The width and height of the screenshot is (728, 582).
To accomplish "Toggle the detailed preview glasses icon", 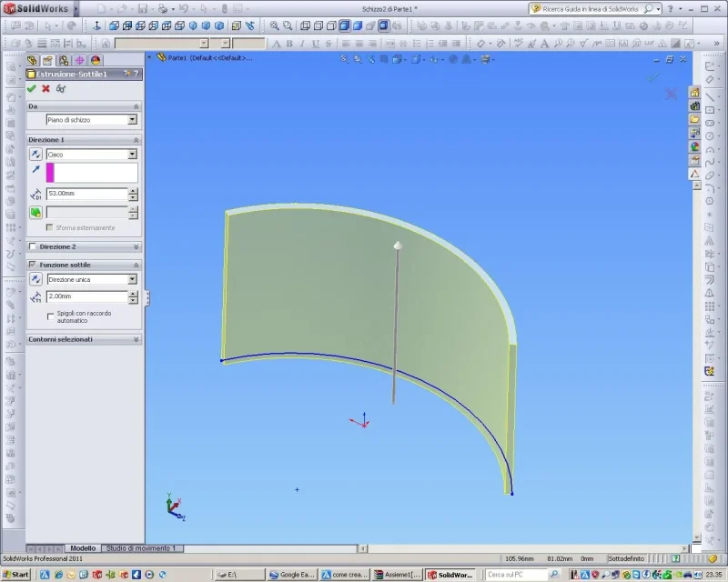I will coord(60,88).
